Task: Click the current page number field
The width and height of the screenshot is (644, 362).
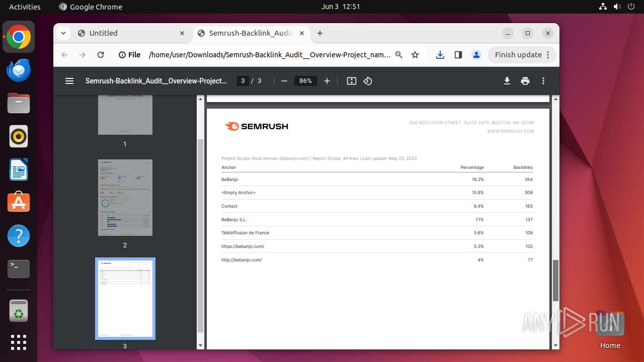Action: tap(243, 81)
